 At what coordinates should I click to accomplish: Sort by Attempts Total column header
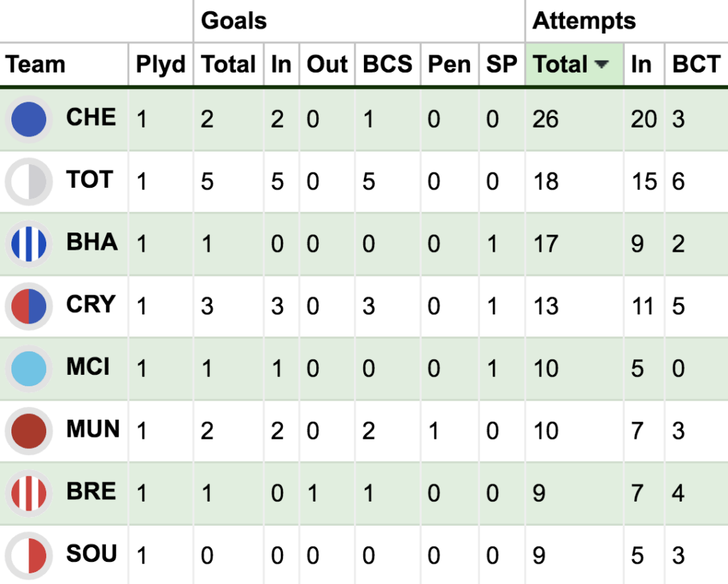click(x=560, y=65)
